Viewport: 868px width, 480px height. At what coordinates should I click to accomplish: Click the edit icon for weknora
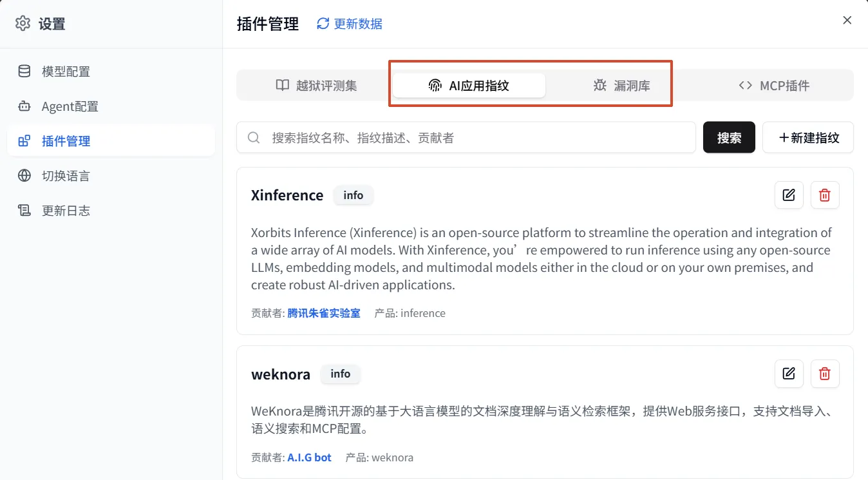(x=789, y=374)
